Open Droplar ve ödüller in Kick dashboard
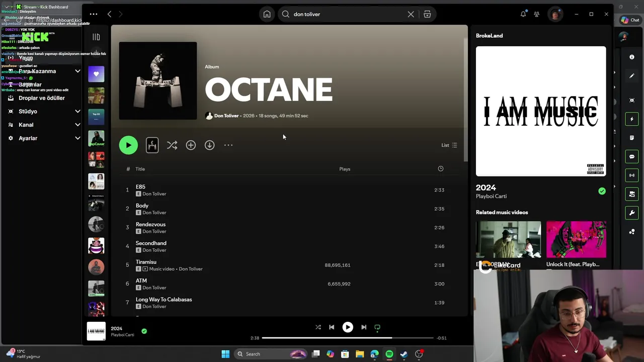The height and width of the screenshot is (362, 644). pyautogui.click(x=42, y=98)
